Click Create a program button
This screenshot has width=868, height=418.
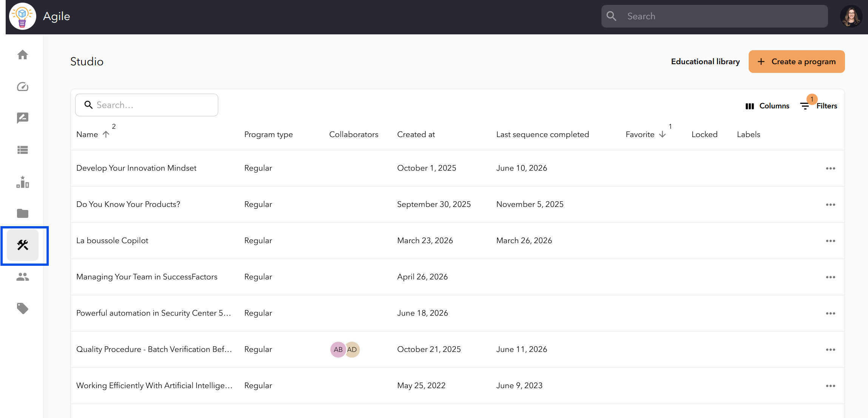(x=797, y=62)
